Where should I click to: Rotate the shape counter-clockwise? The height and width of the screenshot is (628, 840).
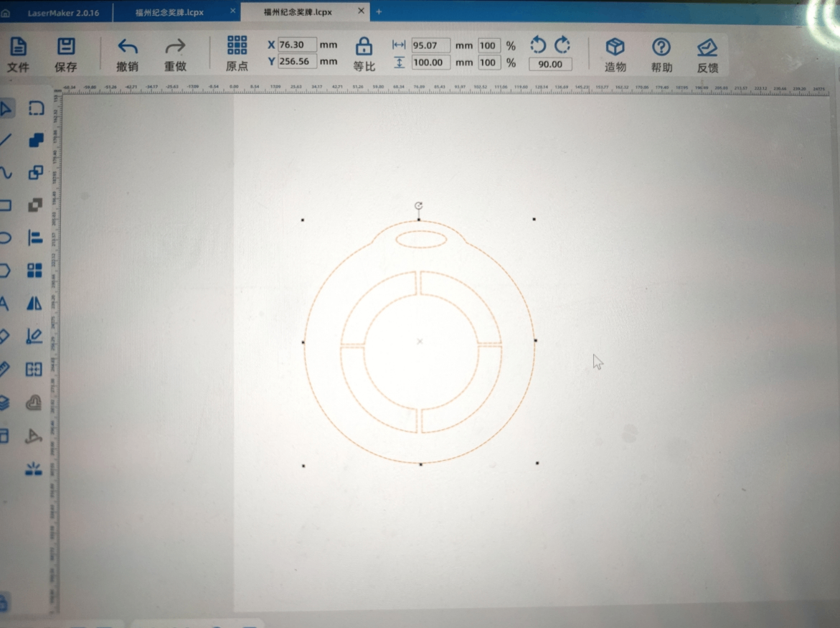(538, 45)
